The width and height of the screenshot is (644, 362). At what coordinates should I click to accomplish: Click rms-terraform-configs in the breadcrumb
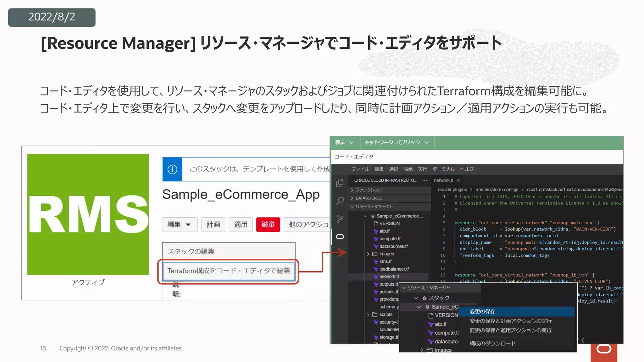point(497,190)
